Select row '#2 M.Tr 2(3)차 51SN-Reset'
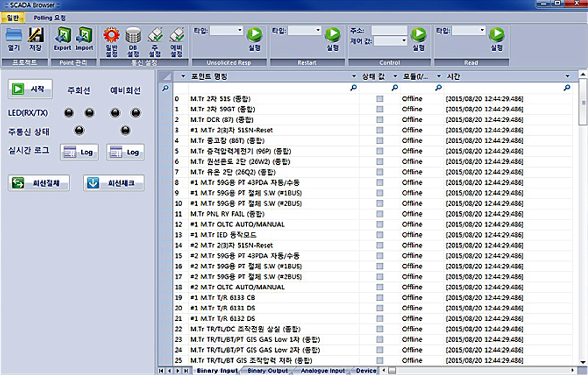The image size is (588, 375). [x=373, y=245]
